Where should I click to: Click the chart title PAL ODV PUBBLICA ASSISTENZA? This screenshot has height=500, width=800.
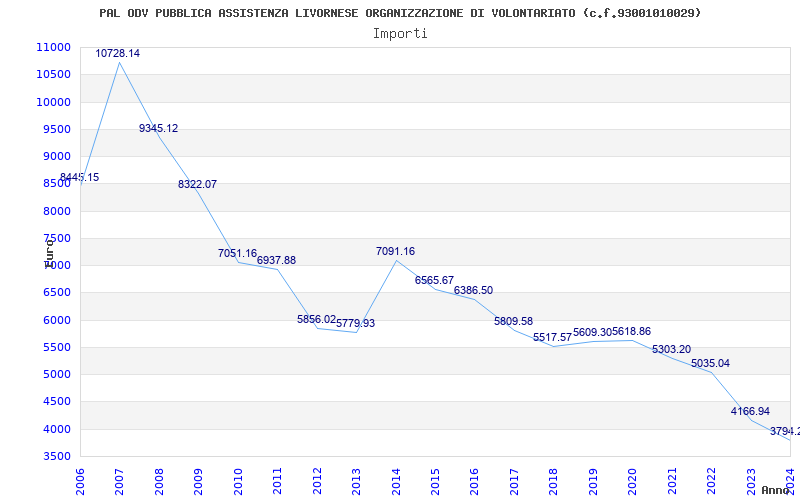(x=400, y=13)
